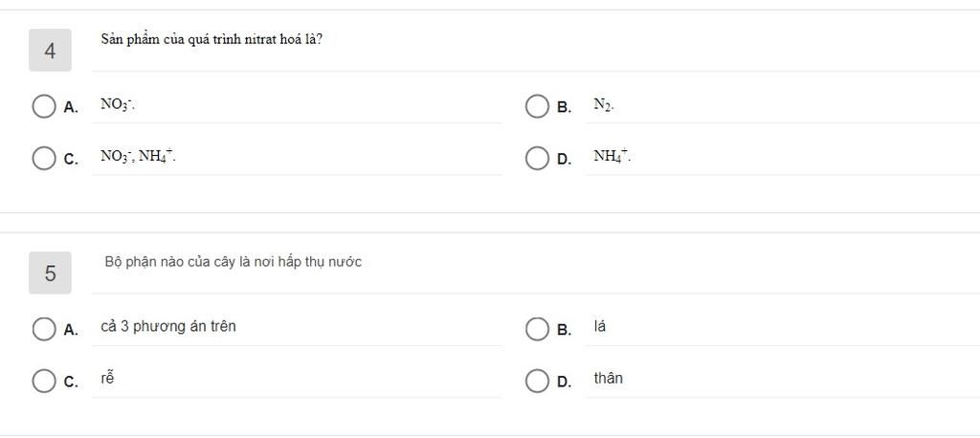Select radio button A for question 4
980x438 pixels.
click(44, 106)
